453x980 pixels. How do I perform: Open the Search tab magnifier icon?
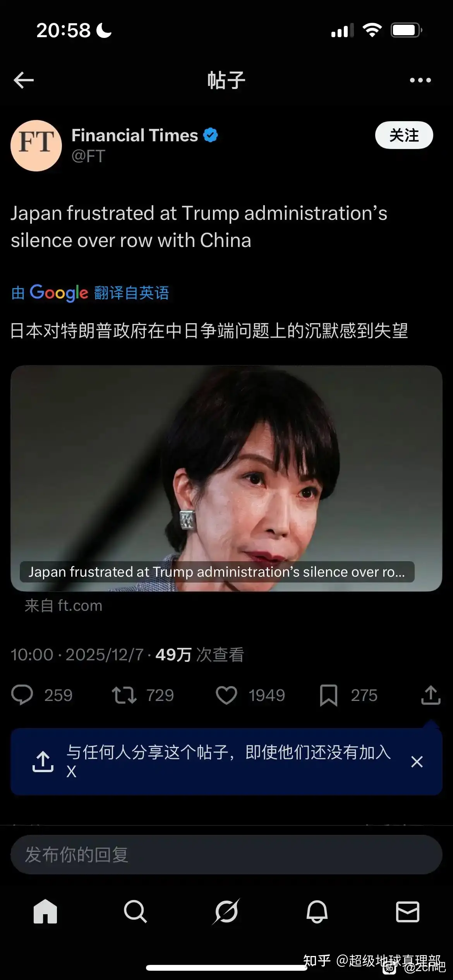[136, 911]
